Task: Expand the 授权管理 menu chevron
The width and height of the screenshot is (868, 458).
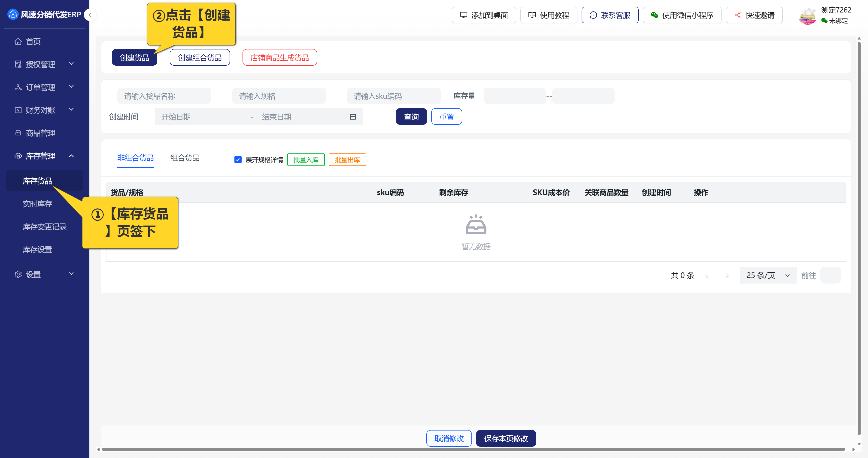Action: click(x=71, y=64)
